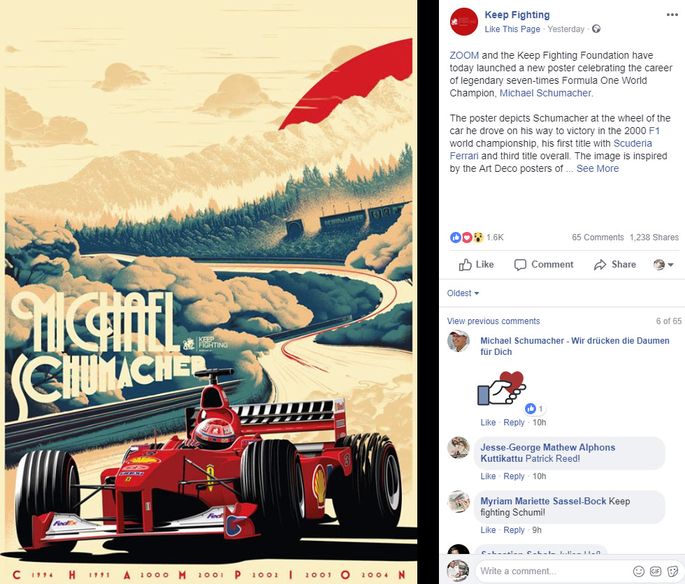Click the Share arrow button
685x584 pixels.
(615, 264)
